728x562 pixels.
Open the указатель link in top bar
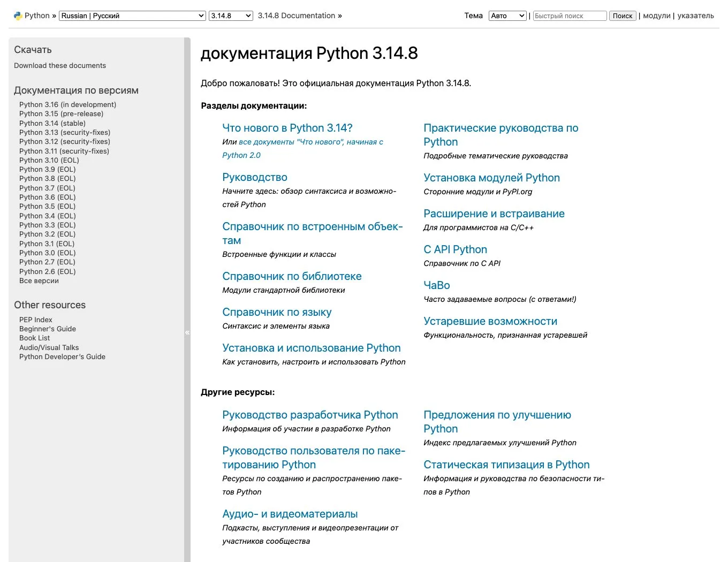696,16
